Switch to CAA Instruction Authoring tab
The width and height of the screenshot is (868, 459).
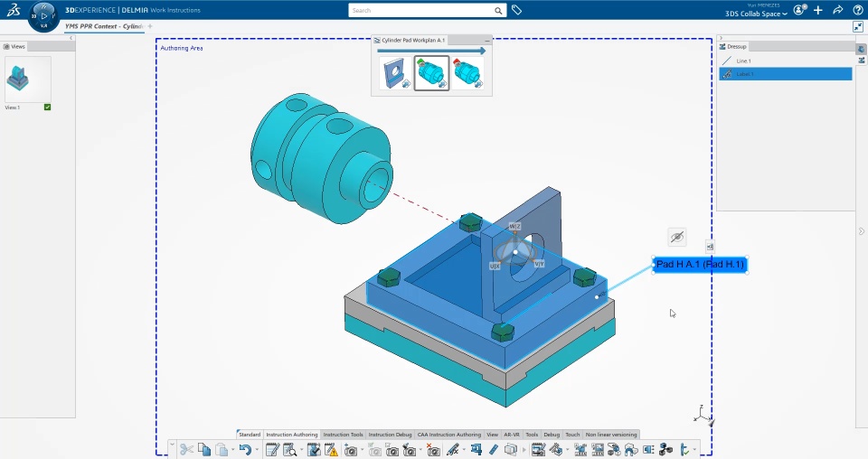(x=449, y=435)
